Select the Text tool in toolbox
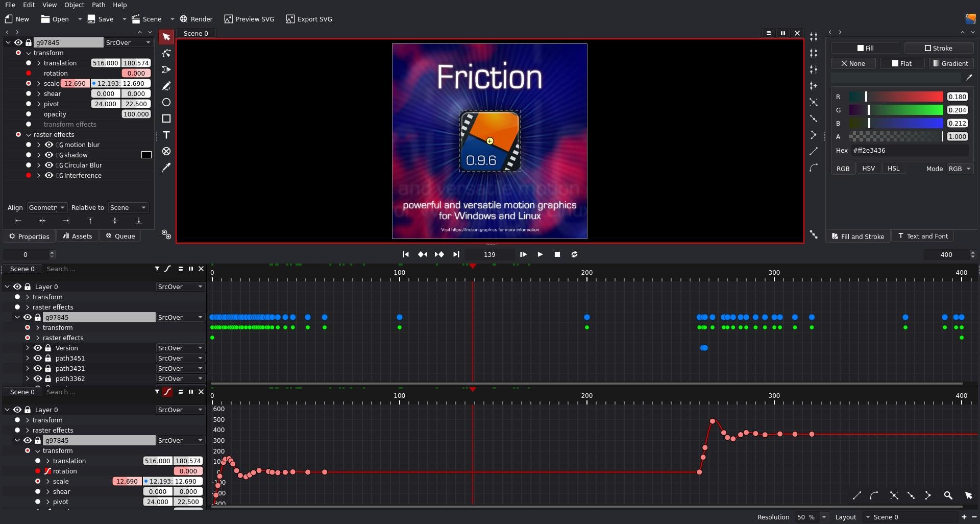The image size is (980, 524). click(166, 135)
